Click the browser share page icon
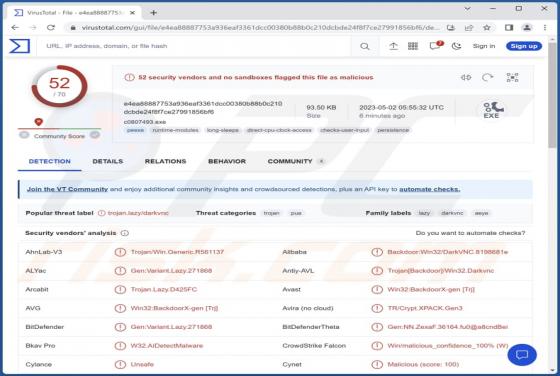560x376 pixels. (x=469, y=27)
